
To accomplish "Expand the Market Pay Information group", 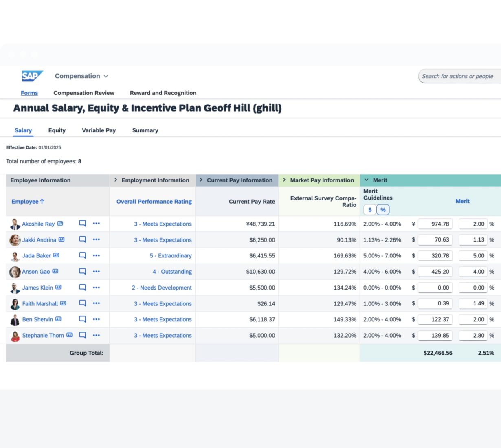I will (x=284, y=180).
